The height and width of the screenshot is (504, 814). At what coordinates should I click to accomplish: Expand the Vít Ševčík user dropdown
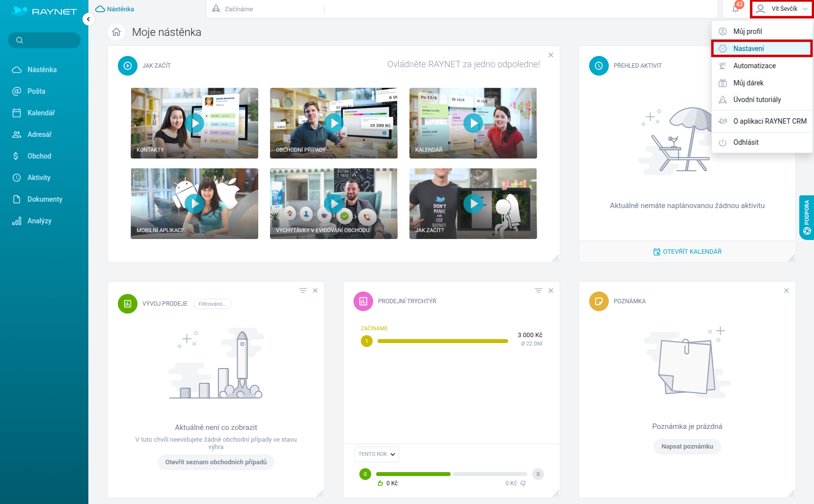782,9
